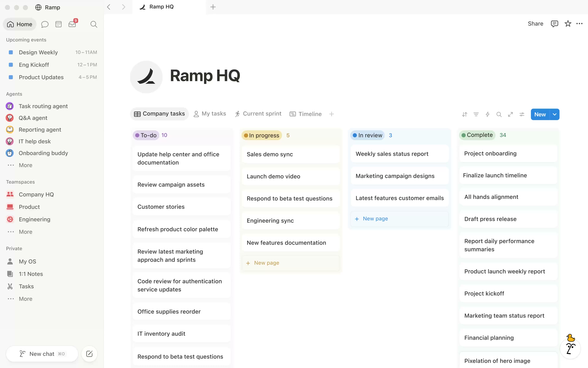Go back with the left arrow
The height and width of the screenshot is (368, 588).
(x=109, y=7)
